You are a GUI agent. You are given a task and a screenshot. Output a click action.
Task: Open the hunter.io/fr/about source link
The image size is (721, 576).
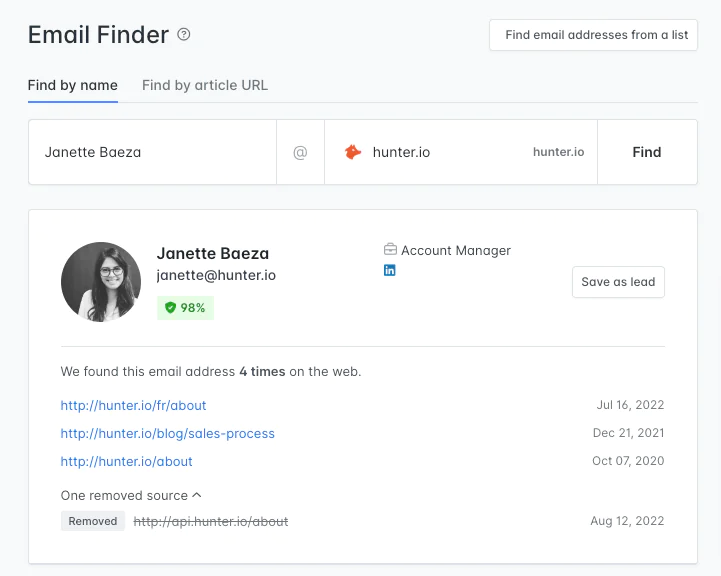tap(133, 405)
